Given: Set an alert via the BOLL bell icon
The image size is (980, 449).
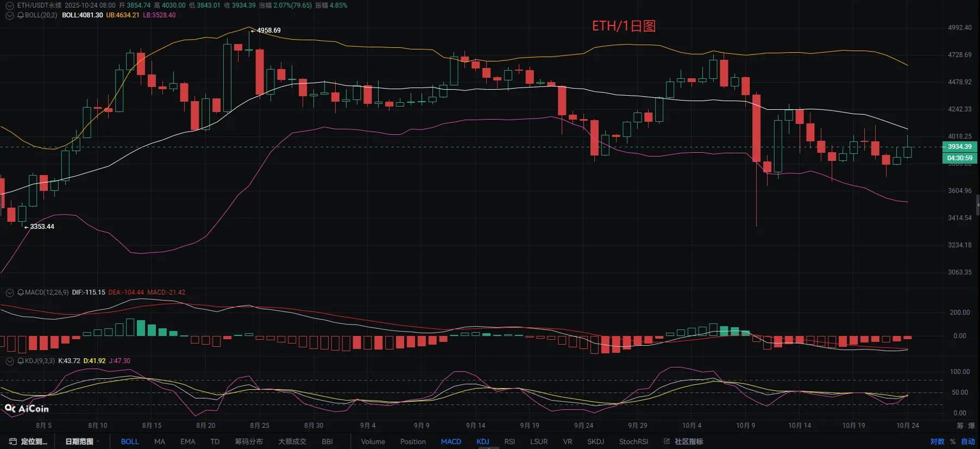Looking at the screenshot, I should (x=21, y=15).
